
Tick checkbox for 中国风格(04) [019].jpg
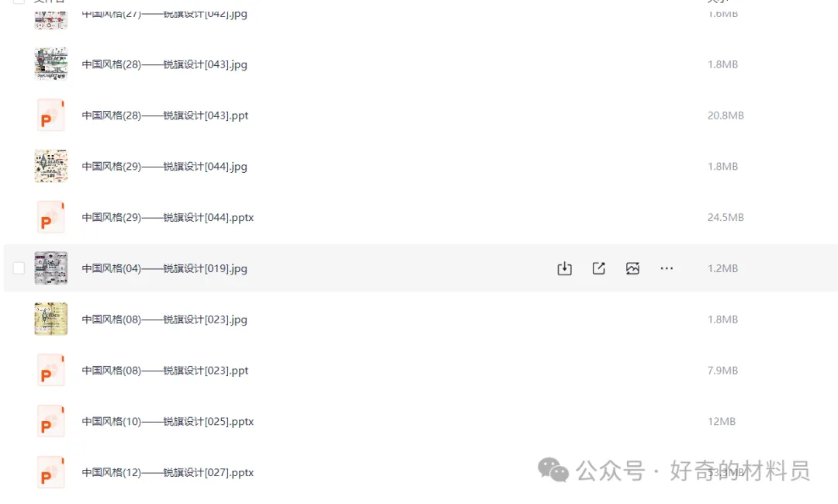[19, 268]
